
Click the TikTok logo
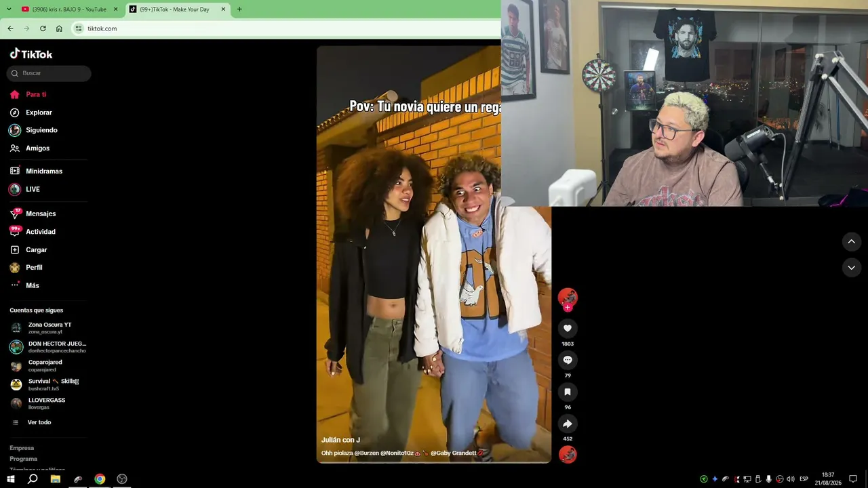[31, 54]
